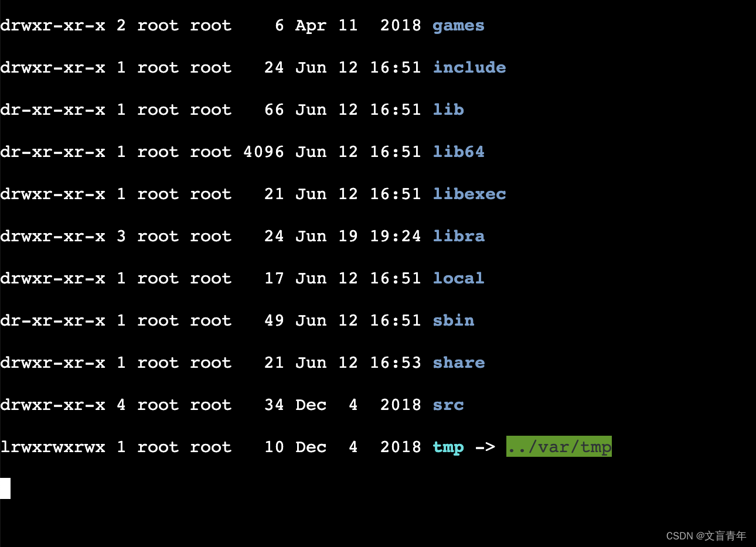Select the 19:24 timestamp in libra row
The width and height of the screenshot is (756, 547).
(396, 236)
